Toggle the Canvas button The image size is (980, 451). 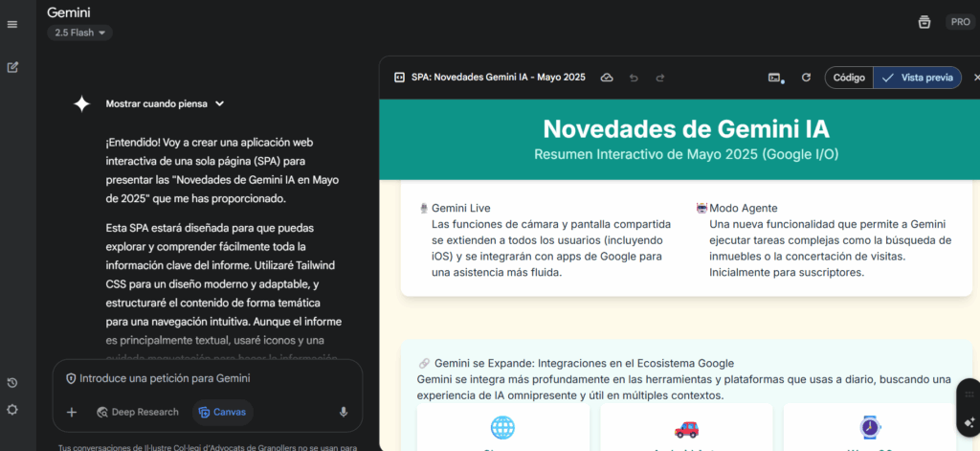tap(222, 412)
